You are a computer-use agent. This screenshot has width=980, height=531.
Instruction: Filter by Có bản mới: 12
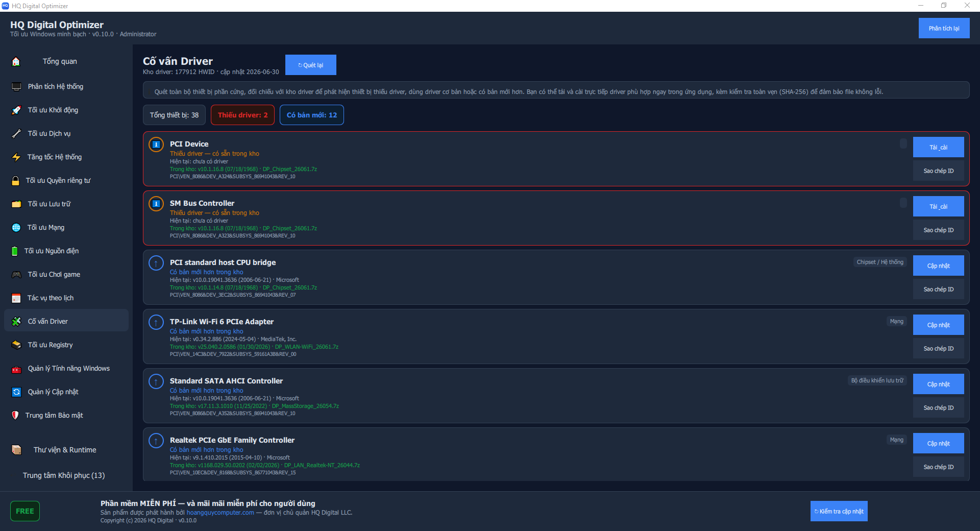coord(312,115)
